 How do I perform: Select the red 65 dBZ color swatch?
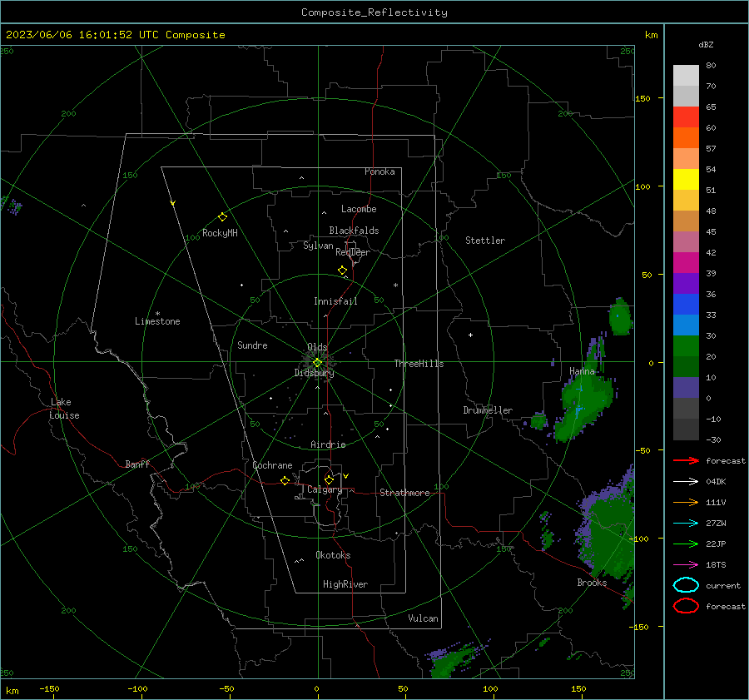[686, 117]
